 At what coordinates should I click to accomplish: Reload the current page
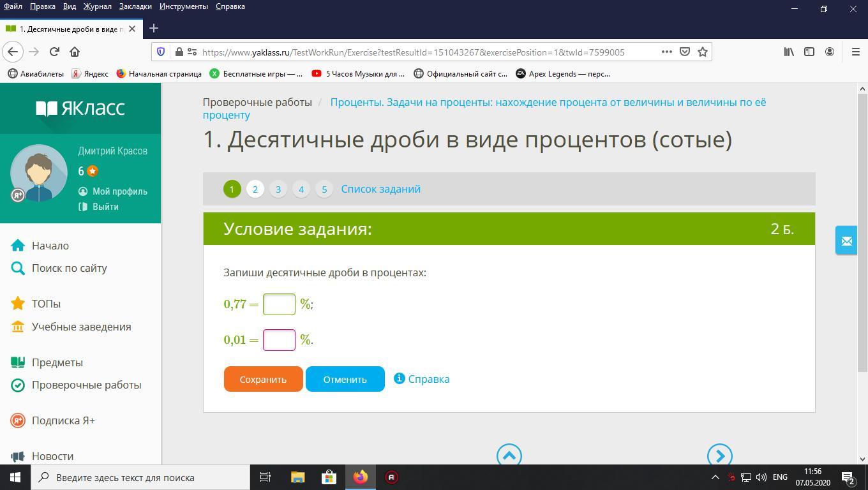(x=54, y=52)
